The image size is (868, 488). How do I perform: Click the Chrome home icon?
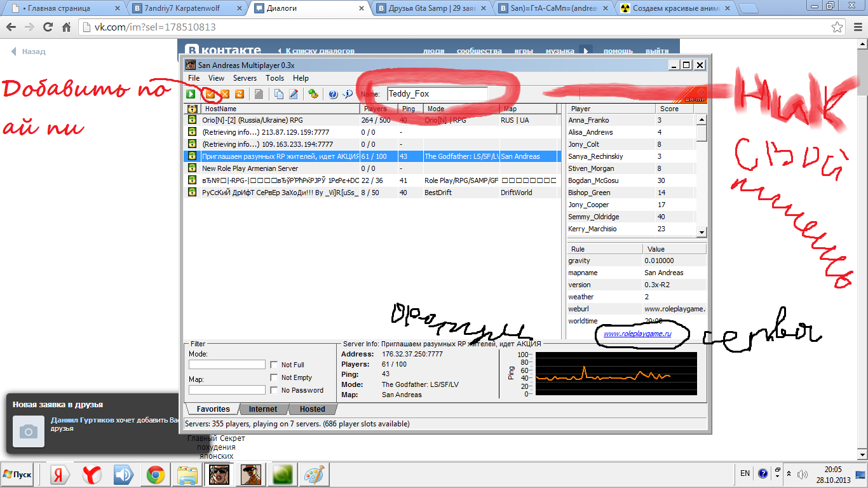click(x=67, y=27)
